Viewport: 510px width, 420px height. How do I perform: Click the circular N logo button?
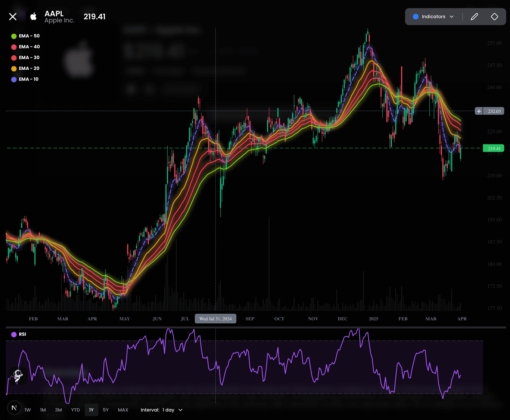click(14, 408)
